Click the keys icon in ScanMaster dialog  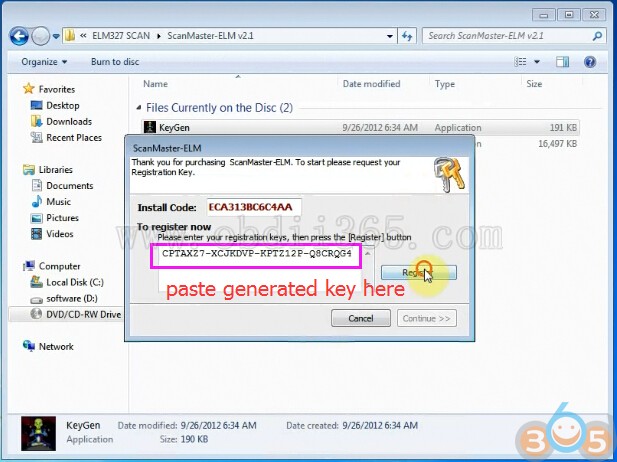449,175
